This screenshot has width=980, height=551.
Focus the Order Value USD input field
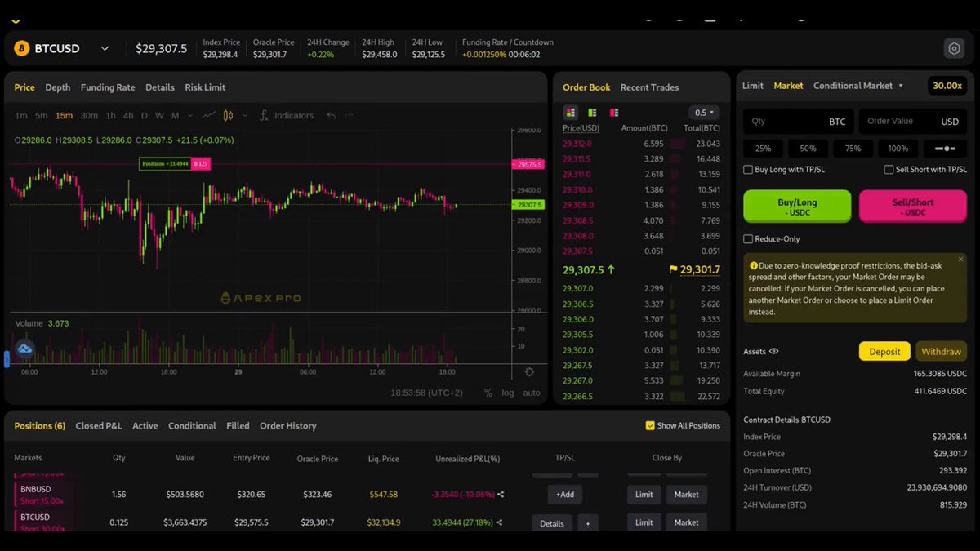[x=913, y=122]
